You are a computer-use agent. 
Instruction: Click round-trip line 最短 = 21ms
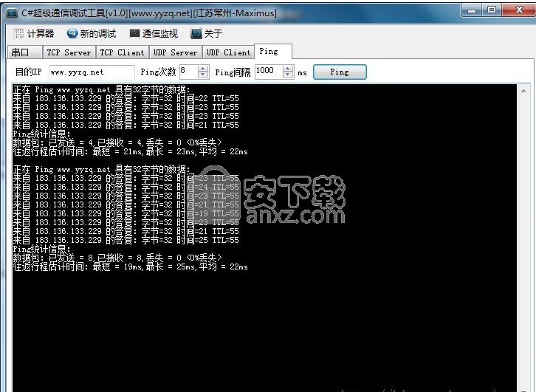pyautogui.click(x=130, y=151)
